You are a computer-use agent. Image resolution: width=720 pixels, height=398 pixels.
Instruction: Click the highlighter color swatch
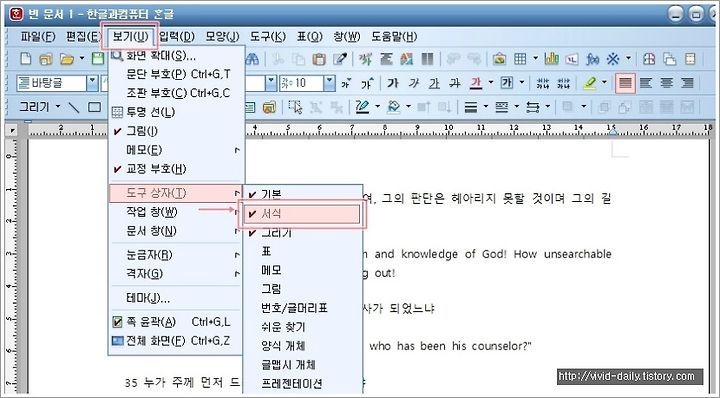590,83
